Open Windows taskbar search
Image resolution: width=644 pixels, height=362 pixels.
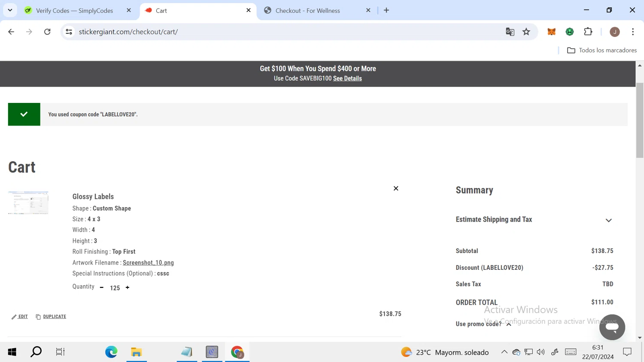point(36,352)
